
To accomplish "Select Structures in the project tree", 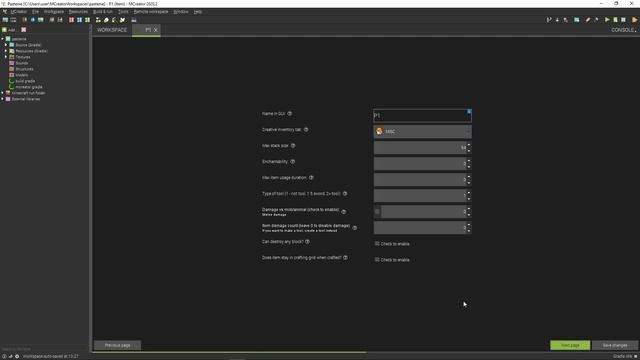I will coord(24,69).
